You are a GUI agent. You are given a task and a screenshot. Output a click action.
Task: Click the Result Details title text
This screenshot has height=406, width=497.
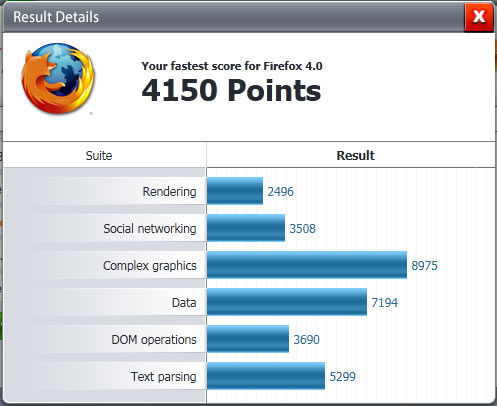click(x=56, y=17)
